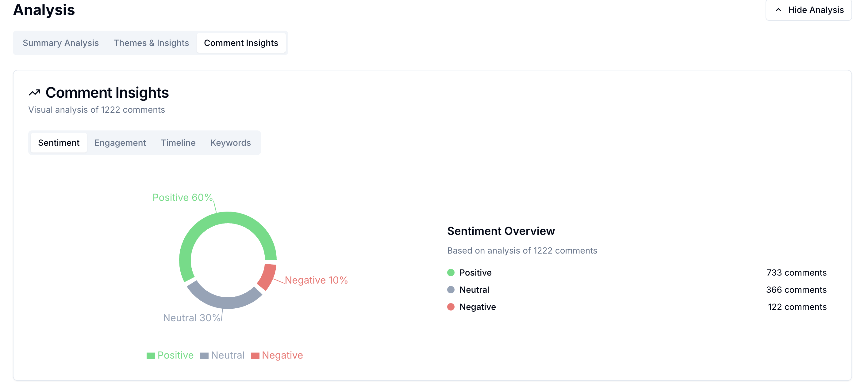Click the trending arrow icon beside Comment Insights
This screenshot has height=384, width=868.
pyautogui.click(x=34, y=92)
